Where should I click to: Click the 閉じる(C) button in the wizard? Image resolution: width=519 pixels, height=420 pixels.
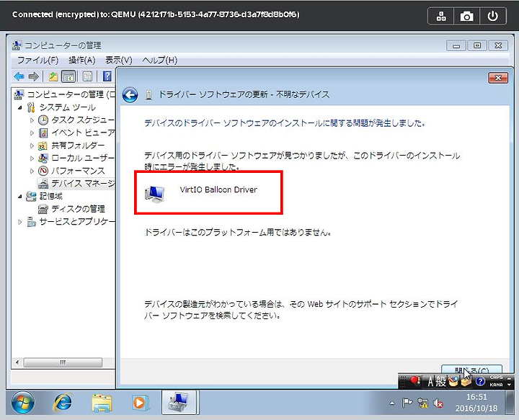pyautogui.click(x=471, y=371)
